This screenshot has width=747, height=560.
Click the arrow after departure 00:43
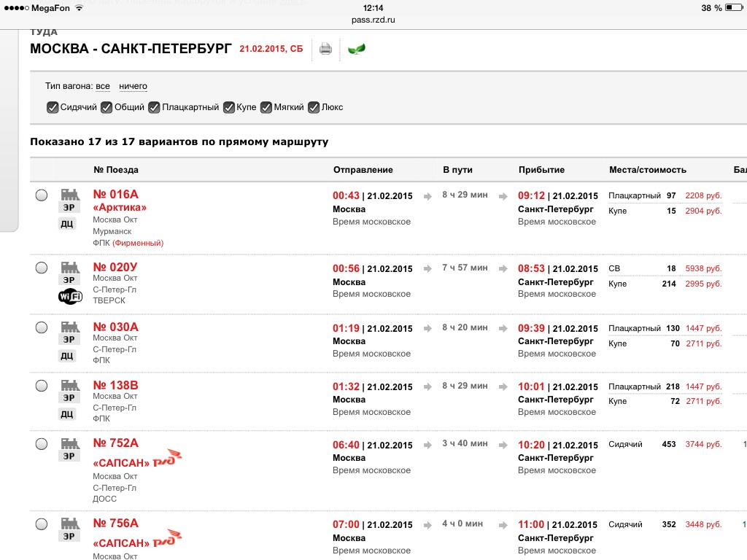(x=427, y=196)
